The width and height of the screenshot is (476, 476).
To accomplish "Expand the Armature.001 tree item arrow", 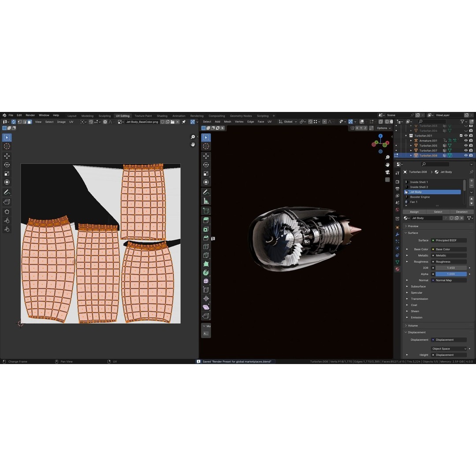I will pyautogui.click(x=411, y=141).
